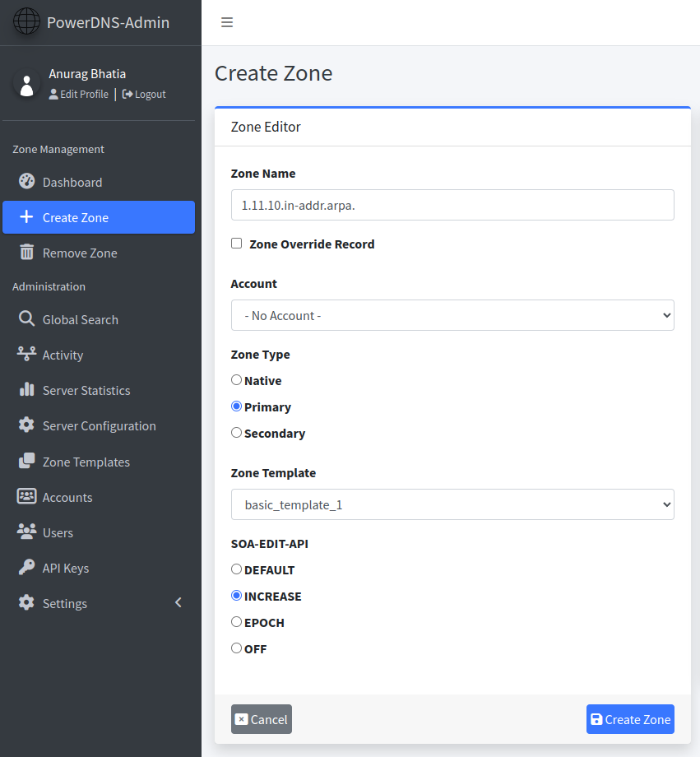Open the Activity timeline icon
Viewport: 700px width, 757px height.
tap(26, 354)
